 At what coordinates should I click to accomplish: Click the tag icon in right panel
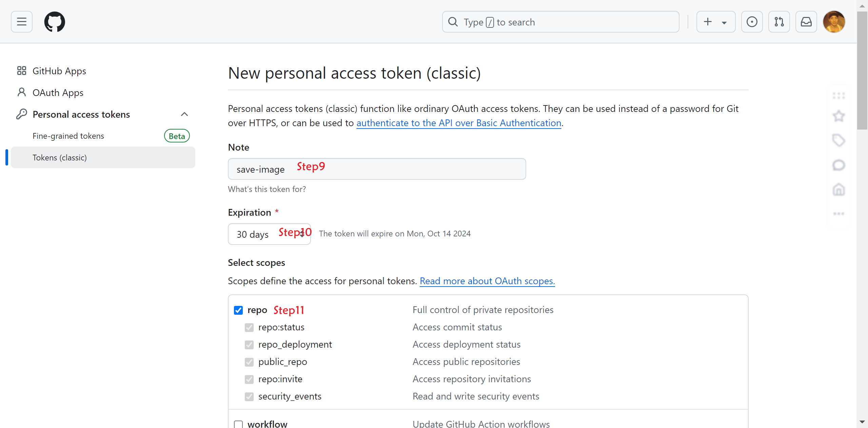click(x=839, y=140)
